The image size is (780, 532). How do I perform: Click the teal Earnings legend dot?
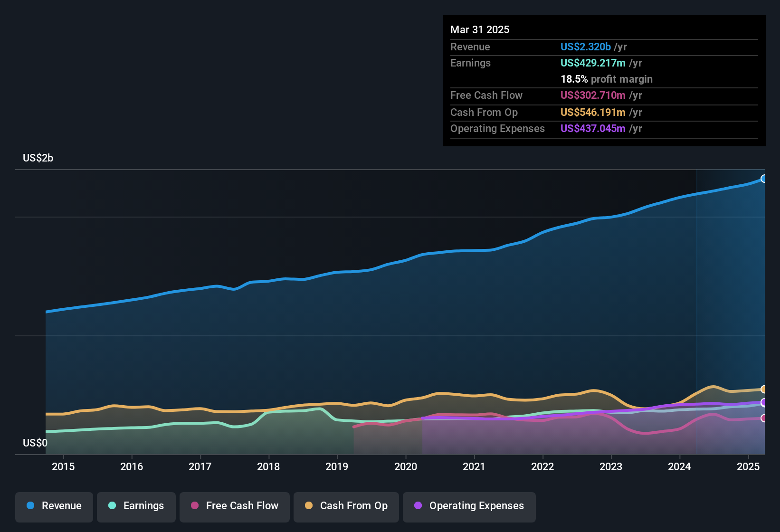coord(112,505)
